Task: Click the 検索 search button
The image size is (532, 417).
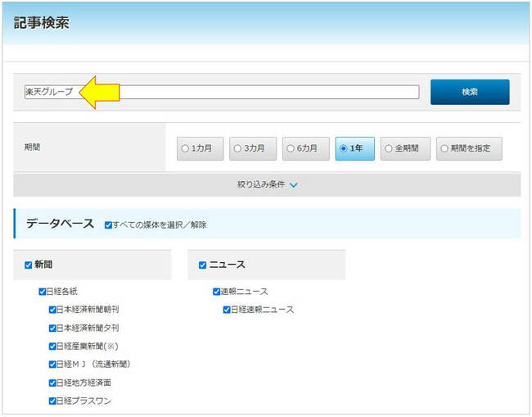Action: click(x=470, y=92)
